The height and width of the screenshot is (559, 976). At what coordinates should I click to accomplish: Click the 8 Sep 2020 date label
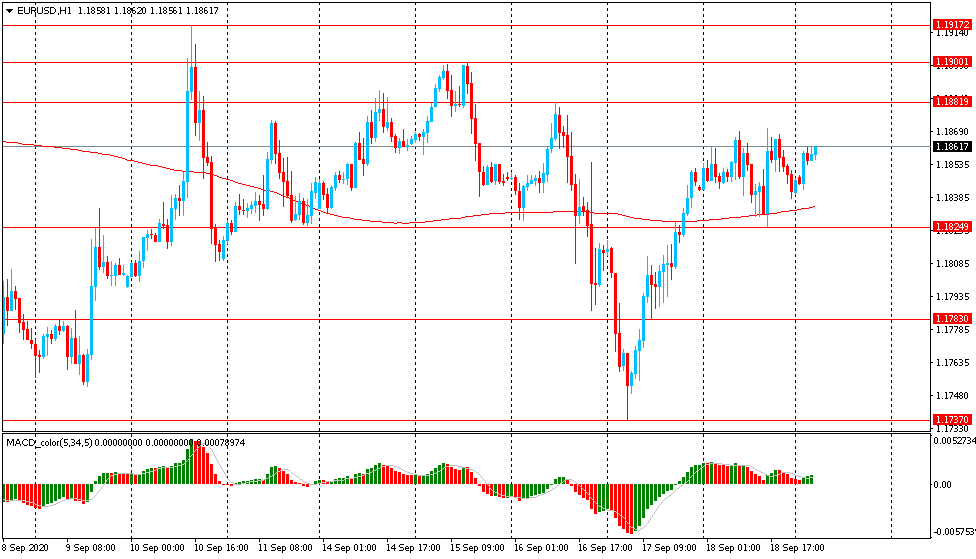[x=25, y=548]
